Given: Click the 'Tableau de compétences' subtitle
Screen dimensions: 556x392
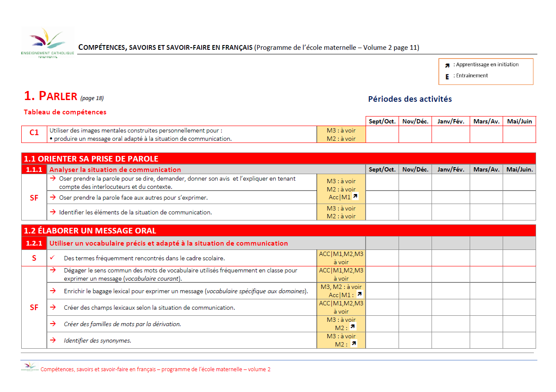Looking at the screenshot, I should [x=65, y=112].
